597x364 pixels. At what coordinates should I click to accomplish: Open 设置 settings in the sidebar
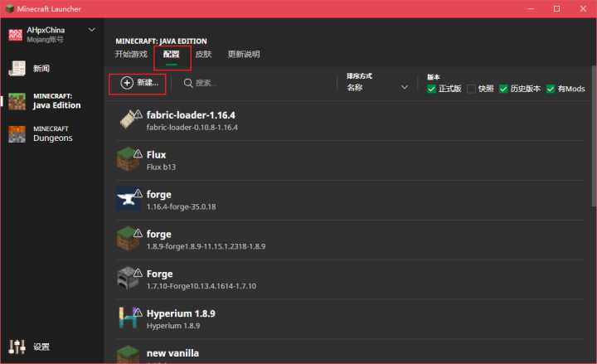coord(41,347)
